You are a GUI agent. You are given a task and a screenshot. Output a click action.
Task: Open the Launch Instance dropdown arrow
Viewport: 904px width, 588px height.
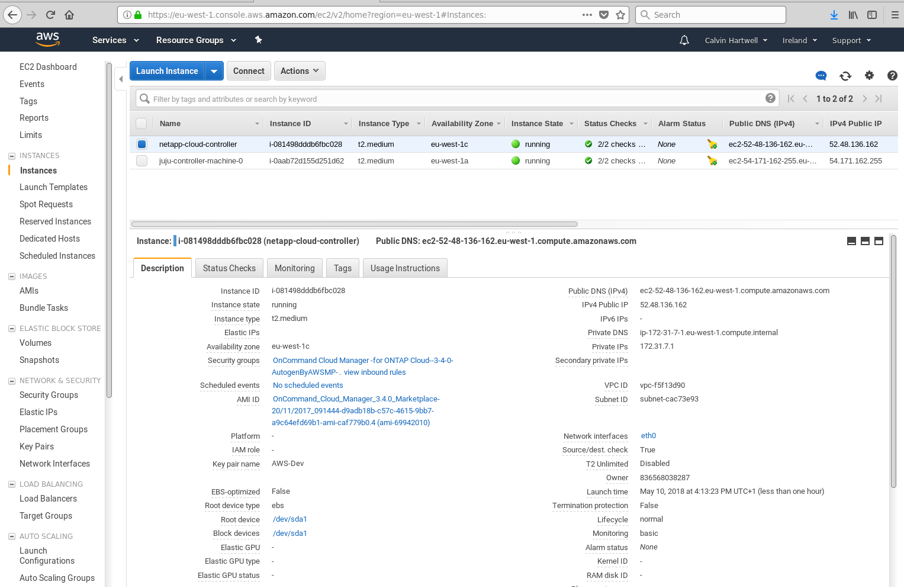tap(214, 71)
